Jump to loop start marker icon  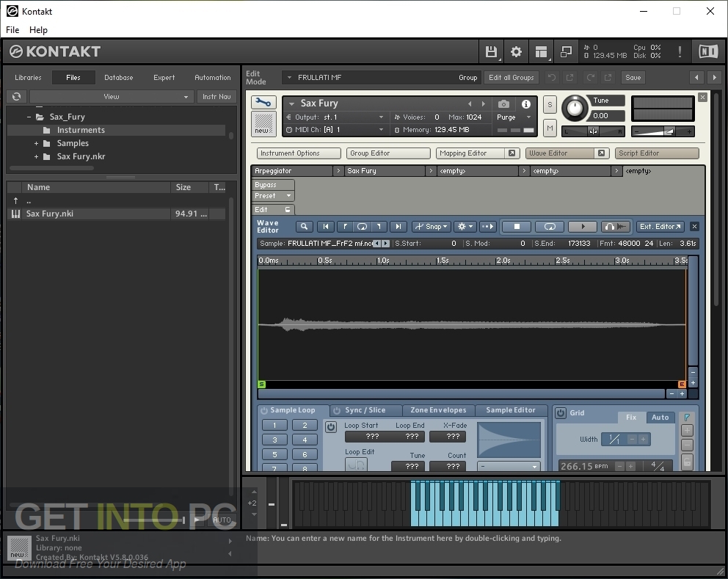(344, 227)
